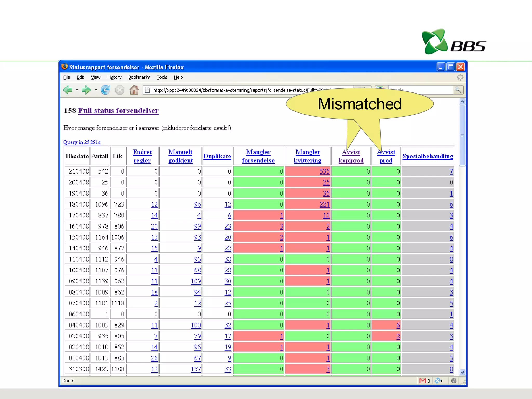This screenshot has height=399, width=532.
Task: Open the 535 missing receipts link
Action: point(324,171)
